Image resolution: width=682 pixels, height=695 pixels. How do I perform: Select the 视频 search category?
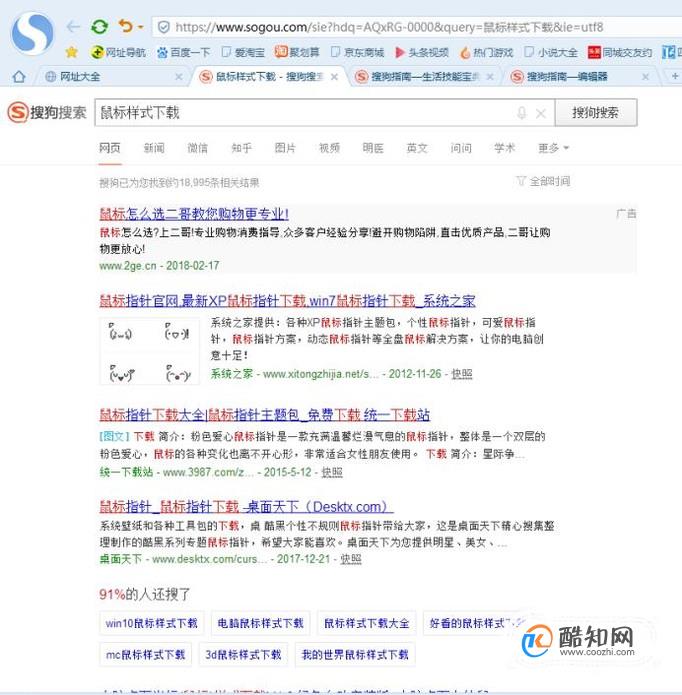(x=329, y=148)
